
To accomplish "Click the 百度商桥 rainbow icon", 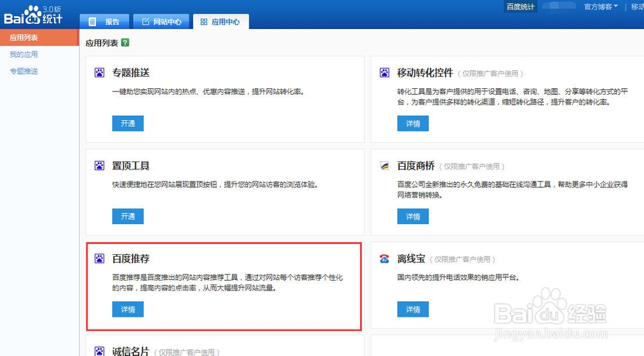I will (384, 165).
